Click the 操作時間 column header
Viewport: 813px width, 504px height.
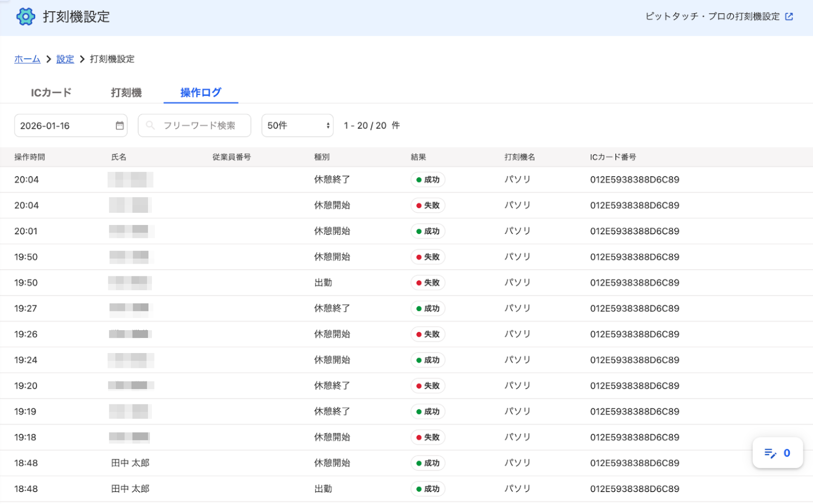point(29,157)
